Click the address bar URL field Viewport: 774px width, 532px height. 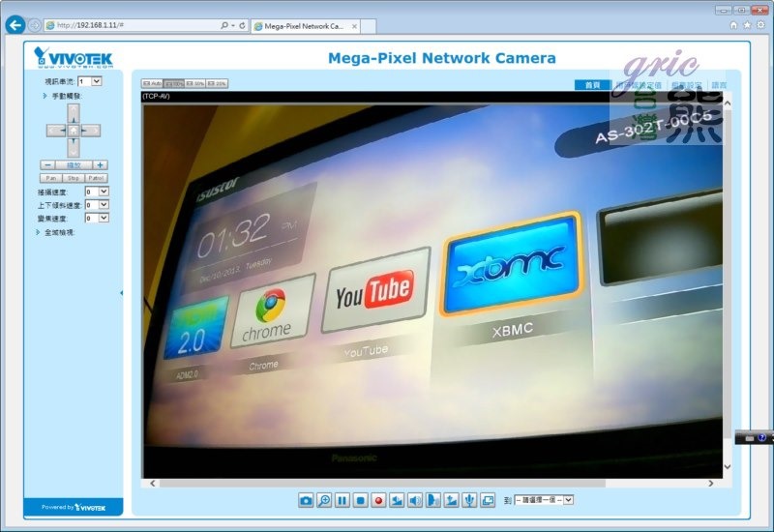point(134,25)
